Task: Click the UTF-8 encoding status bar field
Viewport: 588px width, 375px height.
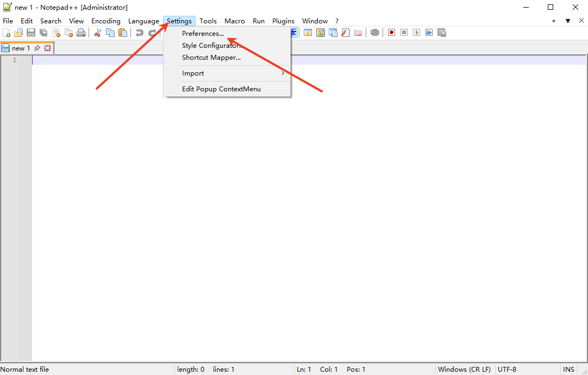Action: 506,370
